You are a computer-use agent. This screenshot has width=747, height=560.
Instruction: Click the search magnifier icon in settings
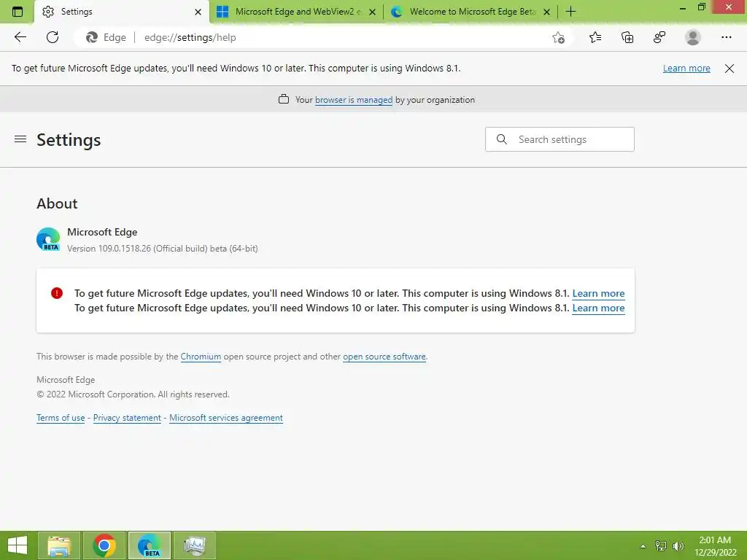click(x=502, y=139)
